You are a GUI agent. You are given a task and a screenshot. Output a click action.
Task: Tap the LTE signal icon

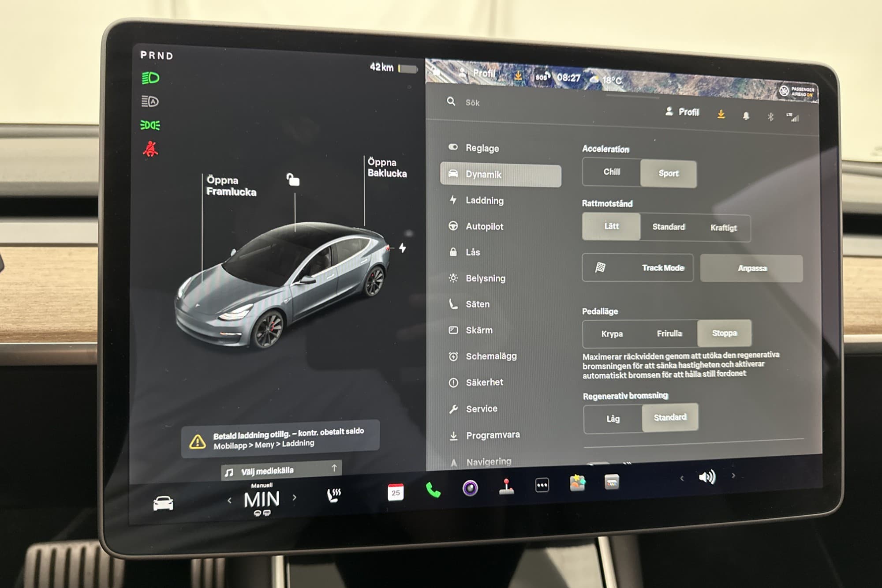coord(792,117)
